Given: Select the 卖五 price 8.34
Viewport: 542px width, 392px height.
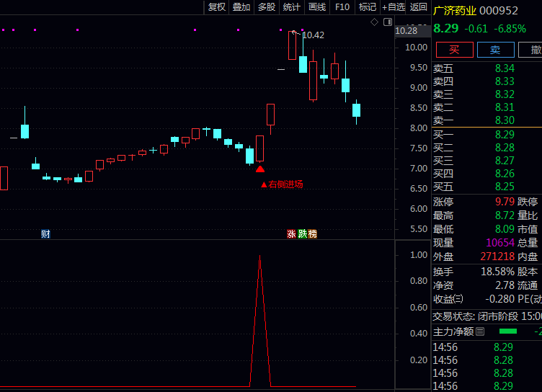Looking at the screenshot, I should (505, 68).
